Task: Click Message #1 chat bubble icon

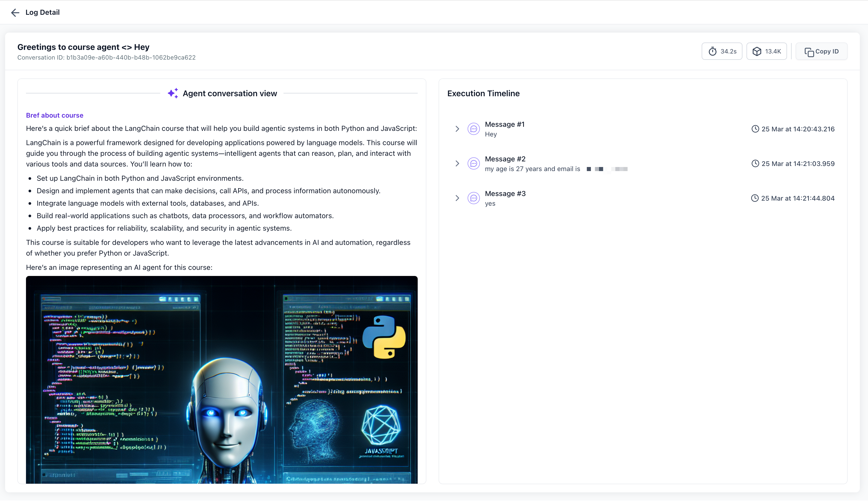Action: [473, 129]
